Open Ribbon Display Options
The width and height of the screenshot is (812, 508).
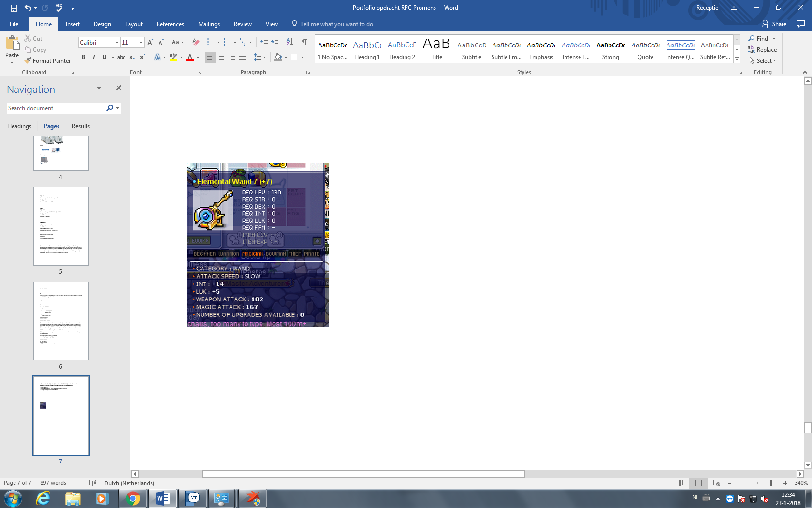click(x=734, y=8)
